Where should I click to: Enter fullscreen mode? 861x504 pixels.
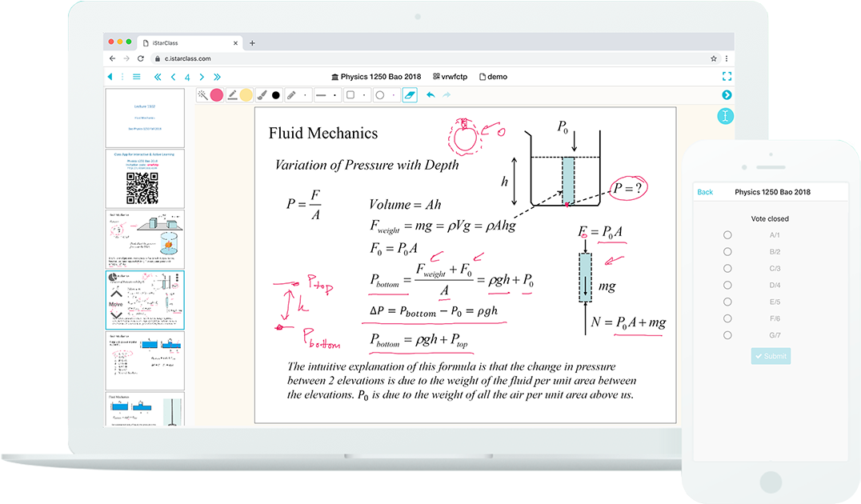pyautogui.click(x=727, y=76)
